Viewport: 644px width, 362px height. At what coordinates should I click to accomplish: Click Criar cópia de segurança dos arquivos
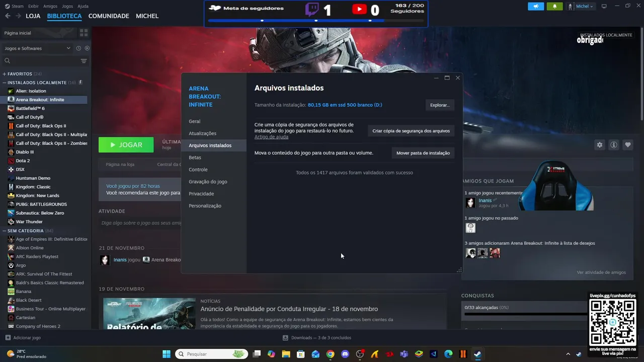coord(411,131)
